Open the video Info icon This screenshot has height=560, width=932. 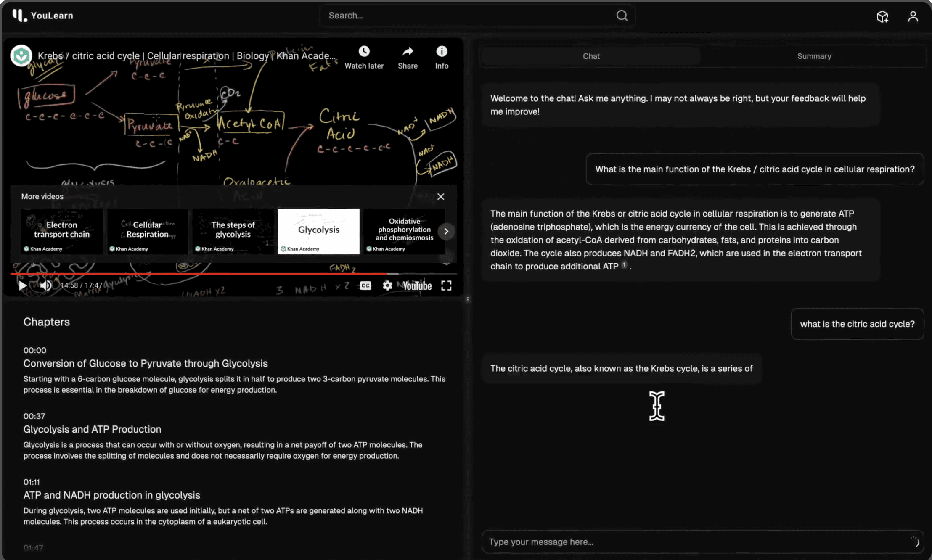click(x=442, y=51)
